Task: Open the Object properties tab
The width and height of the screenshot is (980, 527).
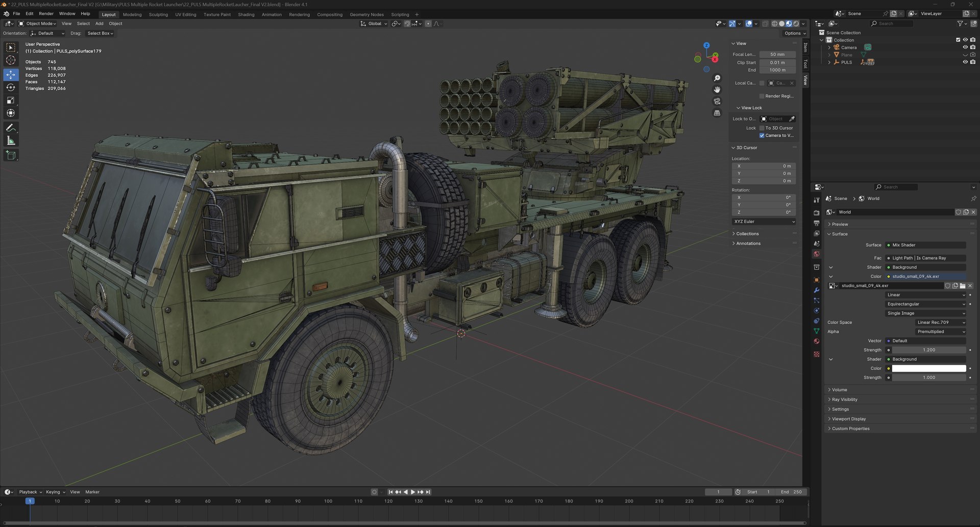Action: 817,279
